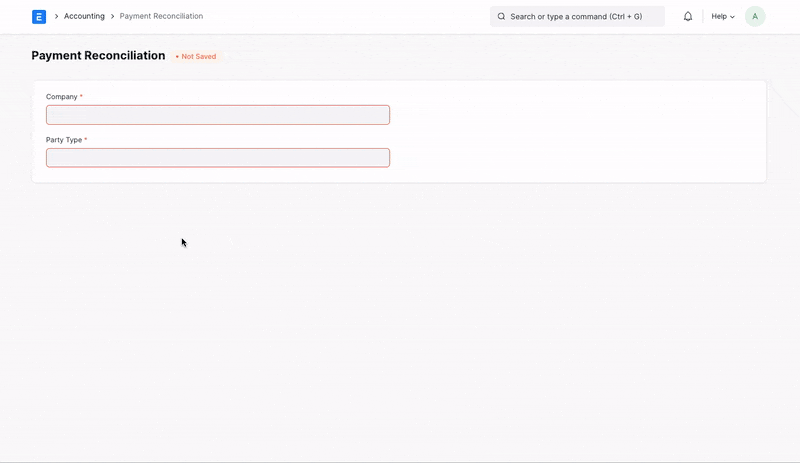Click the breadcrumb chevron before Accounting
800x463 pixels.
click(x=56, y=17)
